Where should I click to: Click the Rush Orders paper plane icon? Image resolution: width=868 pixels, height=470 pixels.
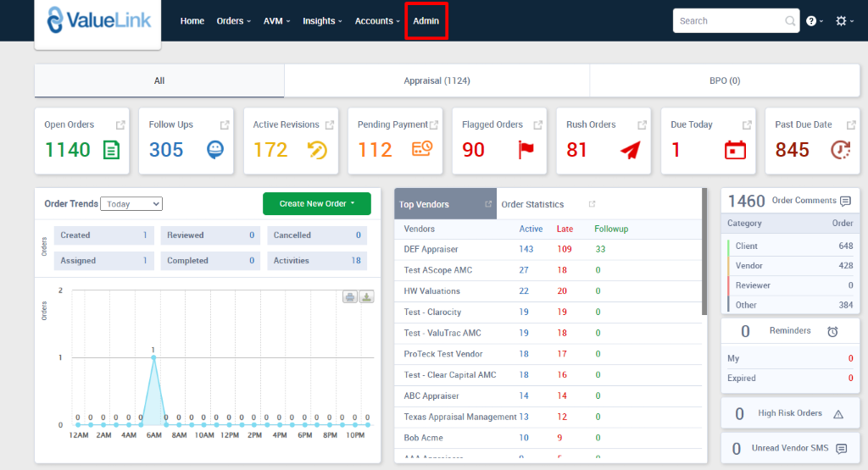coord(631,150)
